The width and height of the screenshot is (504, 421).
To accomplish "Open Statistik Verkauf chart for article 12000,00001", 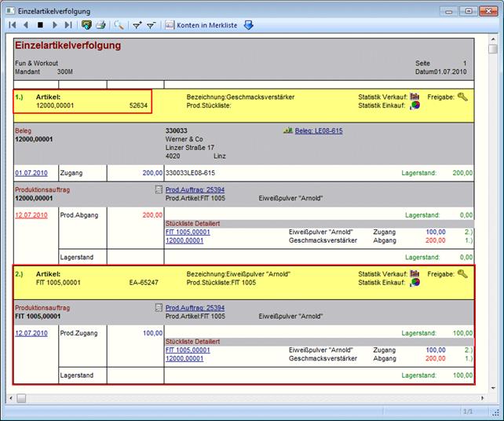I will pos(415,97).
